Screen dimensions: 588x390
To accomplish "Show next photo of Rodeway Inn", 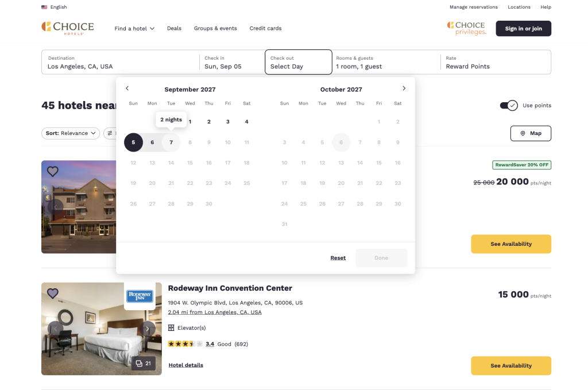I will 148,329.
